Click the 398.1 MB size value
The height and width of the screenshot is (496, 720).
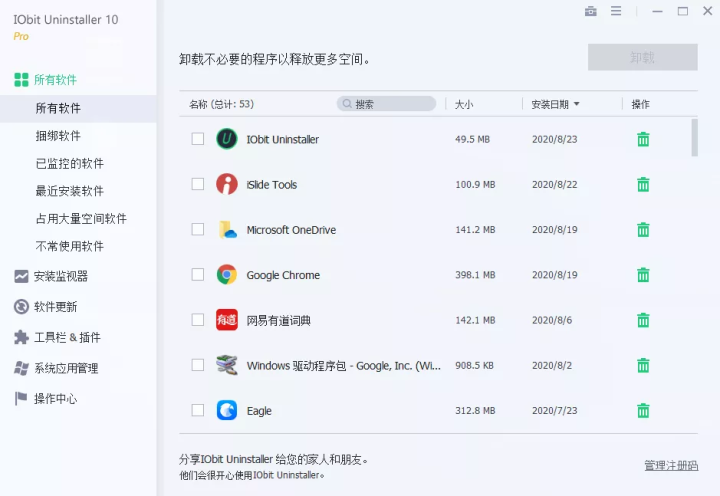click(475, 275)
